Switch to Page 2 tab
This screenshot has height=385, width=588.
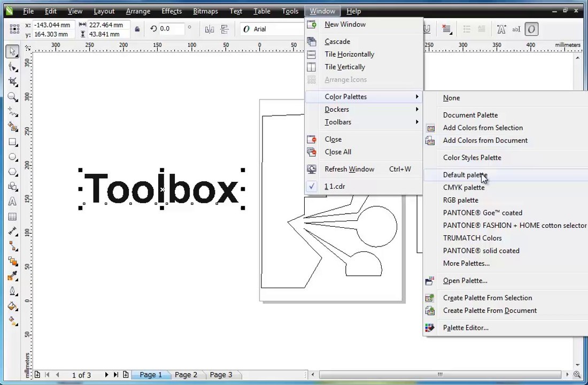(185, 375)
